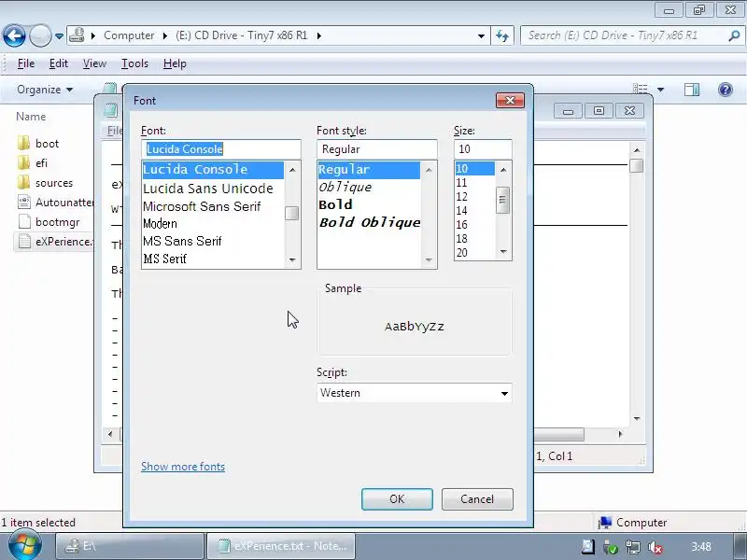Click the blue Help question mark icon

(726, 90)
